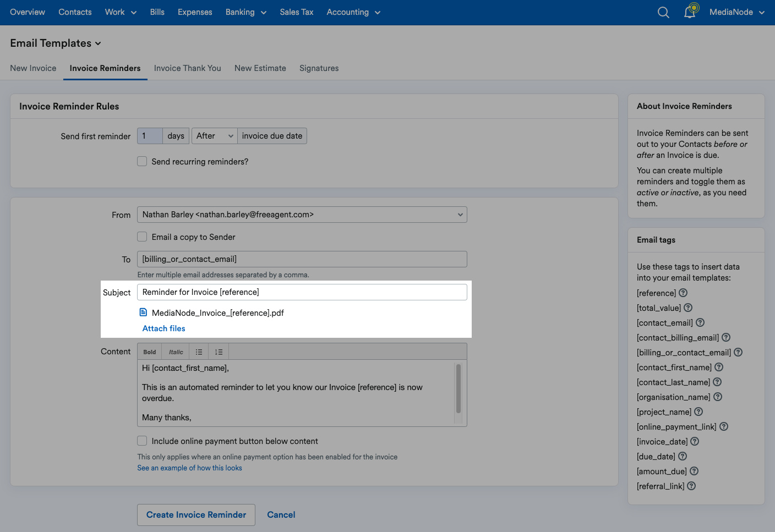
Task: Switch to the New Invoice tab
Action: pyautogui.click(x=33, y=68)
